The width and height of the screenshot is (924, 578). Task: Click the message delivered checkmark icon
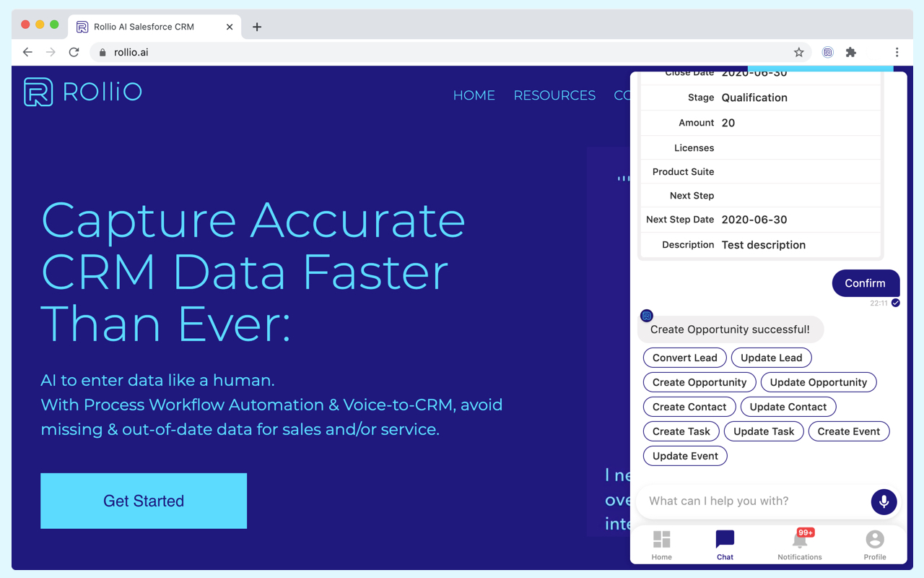[895, 303]
